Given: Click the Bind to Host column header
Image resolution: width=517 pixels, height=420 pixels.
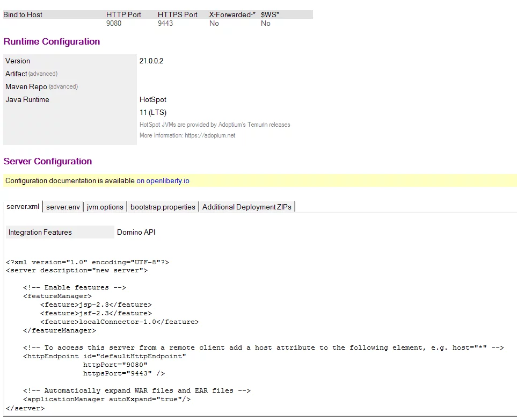Looking at the screenshot, I should [x=23, y=15].
